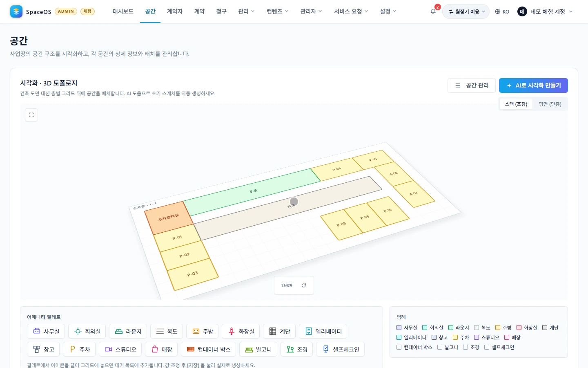Change language via KO selector
The height and width of the screenshot is (368, 588).
[x=502, y=11]
